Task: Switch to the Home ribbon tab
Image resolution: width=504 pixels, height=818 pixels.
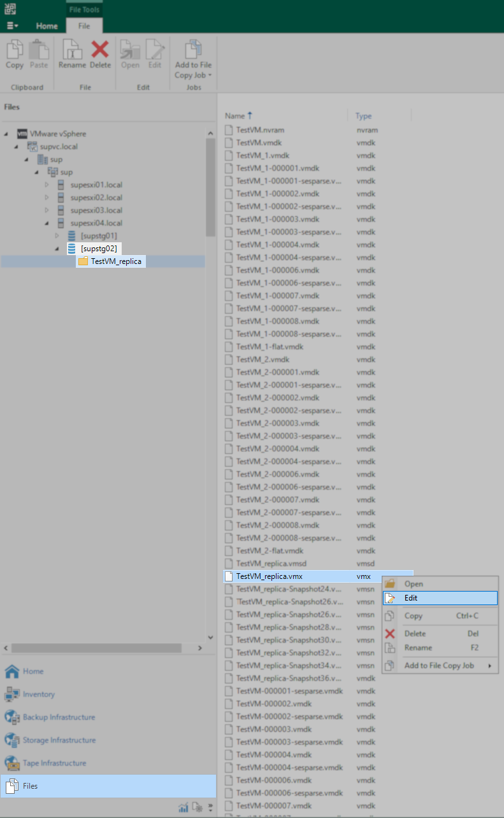Action: pos(47,26)
